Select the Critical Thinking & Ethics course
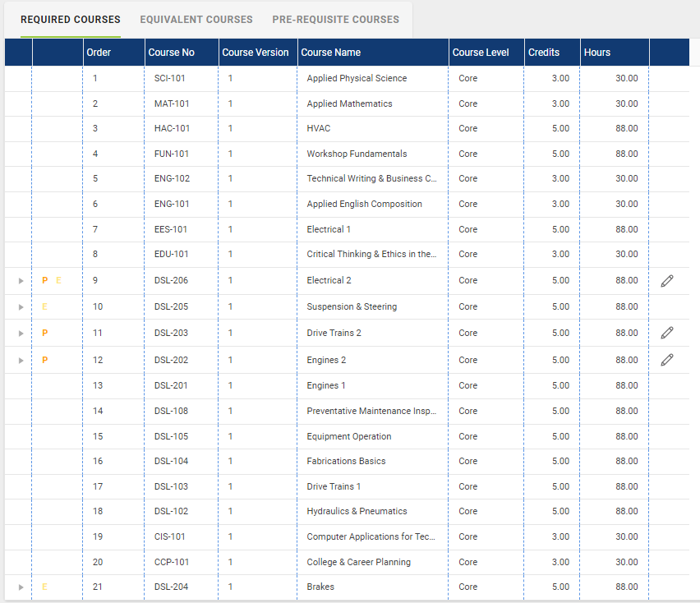The height and width of the screenshot is (603, 700). [x=371, y=254]
